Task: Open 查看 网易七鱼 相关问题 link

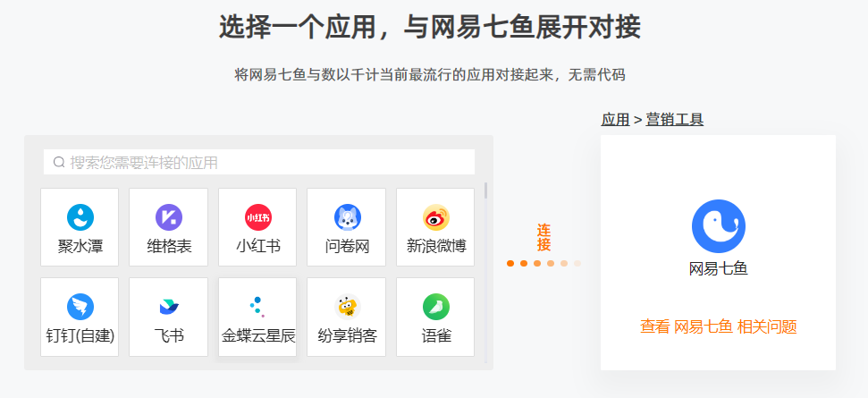Action: 719,326
